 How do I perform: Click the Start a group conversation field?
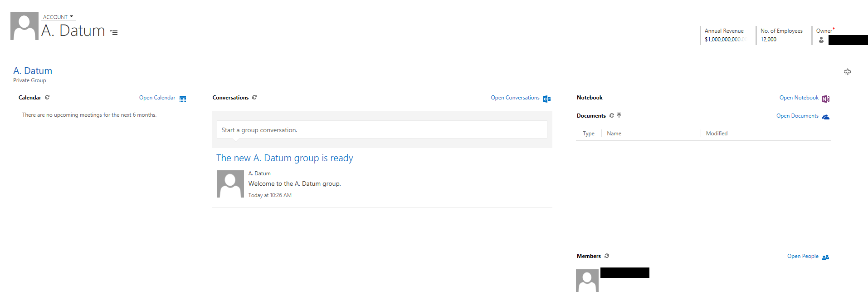382,130
